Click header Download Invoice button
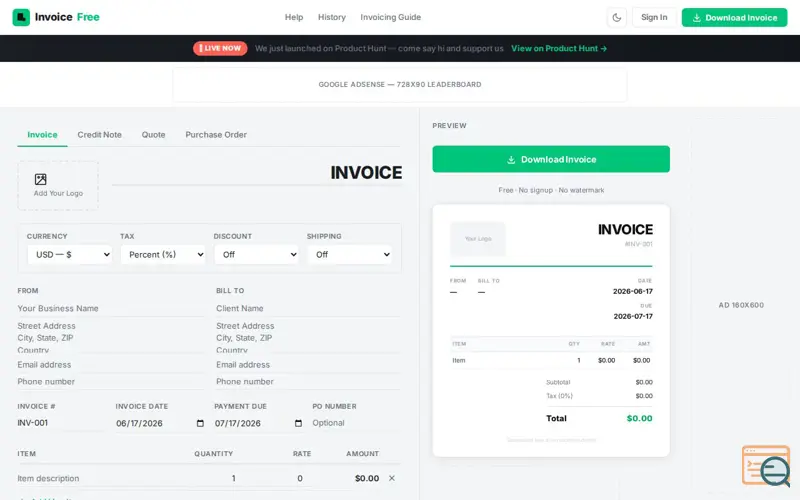Image resolution: width=800 pixels, height=500 pixels. point(734,17)
